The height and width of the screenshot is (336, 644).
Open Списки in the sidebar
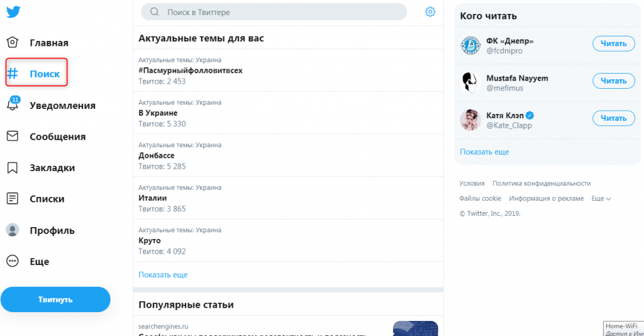click(x=47, y=199)
